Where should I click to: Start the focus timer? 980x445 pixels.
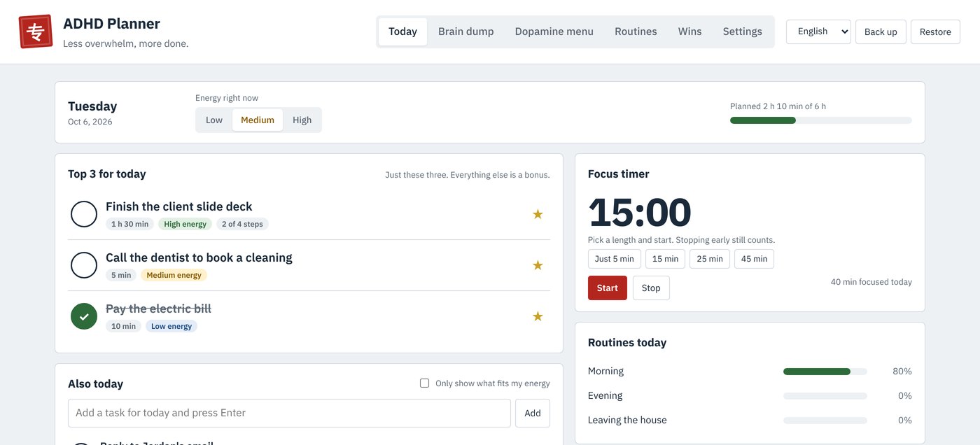(x=608, y=288)
